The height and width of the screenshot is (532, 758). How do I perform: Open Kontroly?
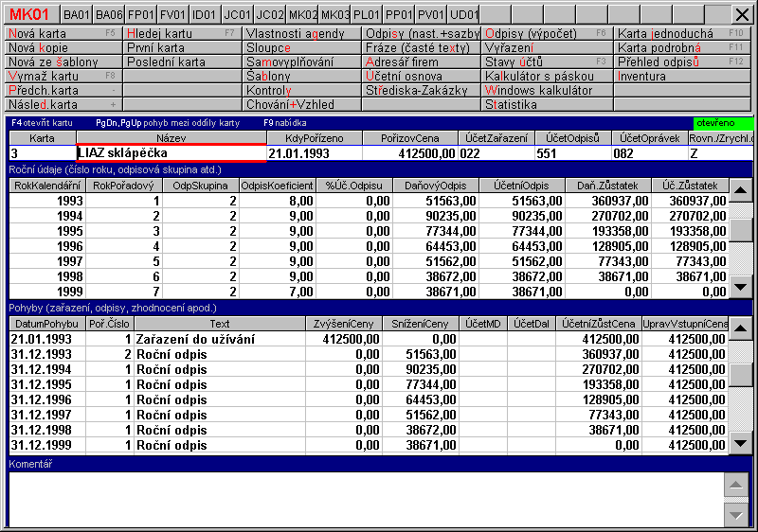coord(301,90)
